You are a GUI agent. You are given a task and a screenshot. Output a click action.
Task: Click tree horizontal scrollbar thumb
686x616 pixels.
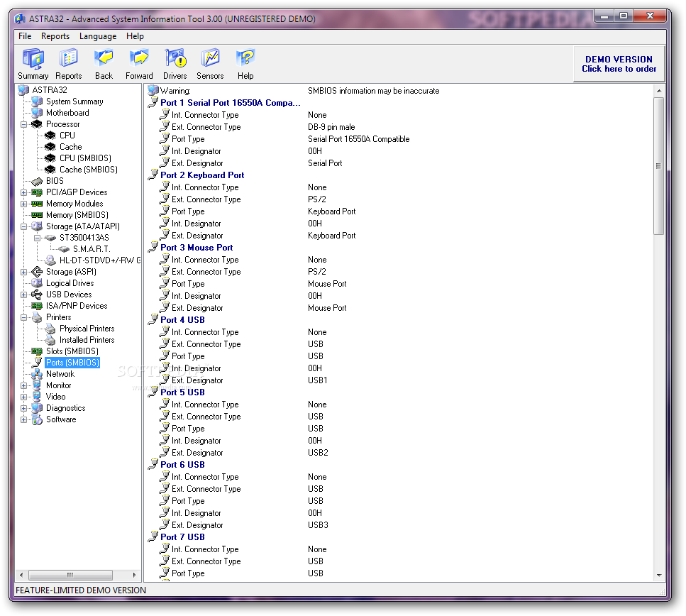point(70,575)
